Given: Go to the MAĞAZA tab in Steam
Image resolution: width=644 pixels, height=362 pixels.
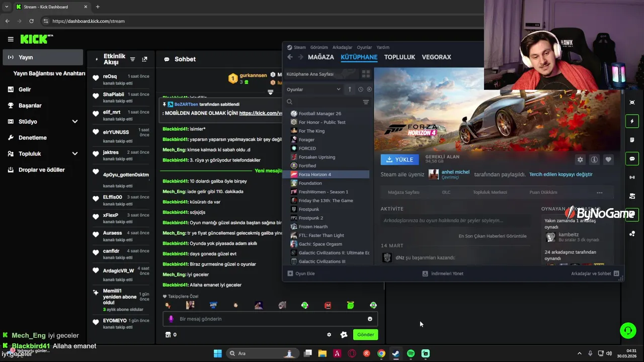Looking at the screenshot, I should pos(321,57).
